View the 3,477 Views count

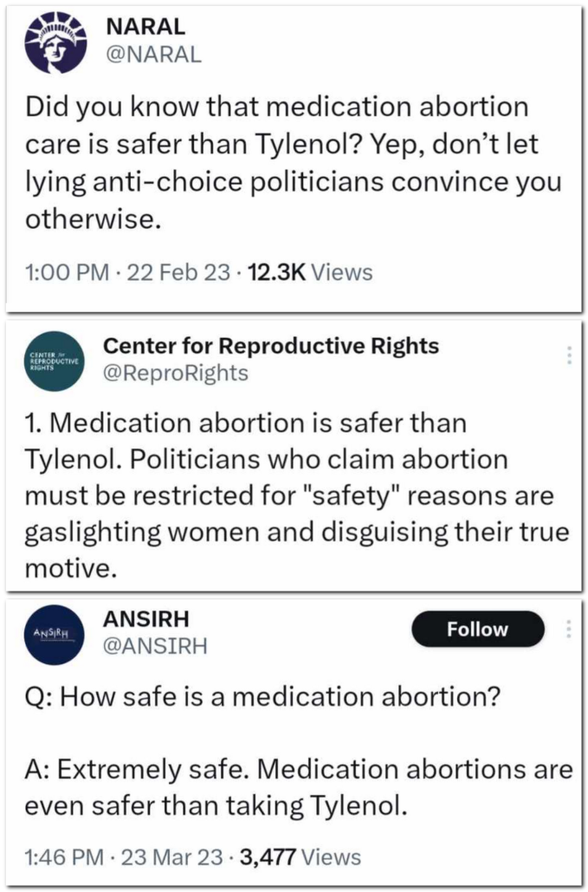[x=300, y=857]
